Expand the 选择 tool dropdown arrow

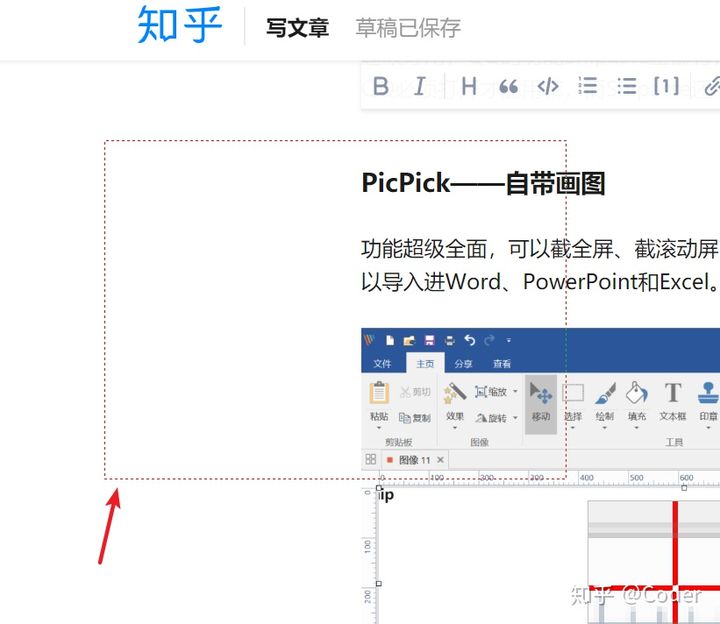[573, 428]
